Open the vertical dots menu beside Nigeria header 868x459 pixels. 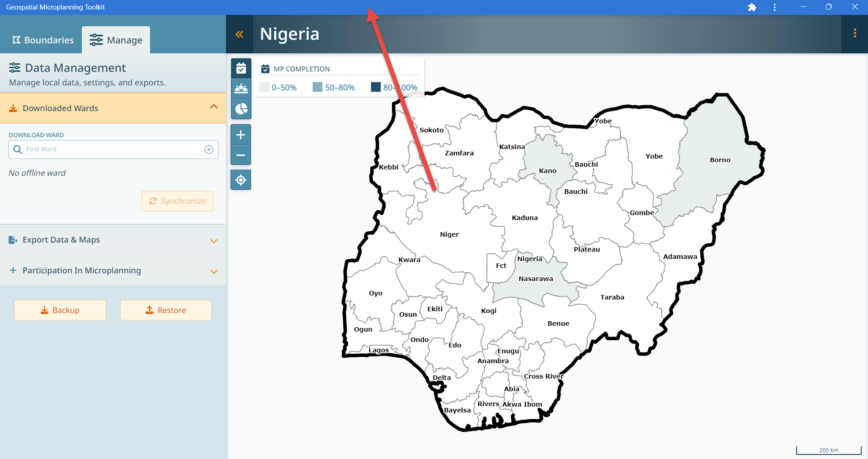click(854, 33)
